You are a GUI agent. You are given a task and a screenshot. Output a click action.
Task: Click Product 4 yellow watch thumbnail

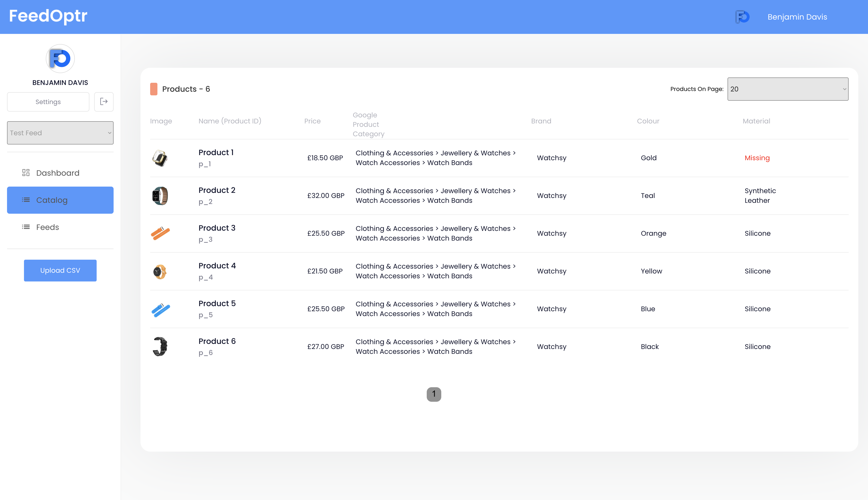tap(160, 271)
